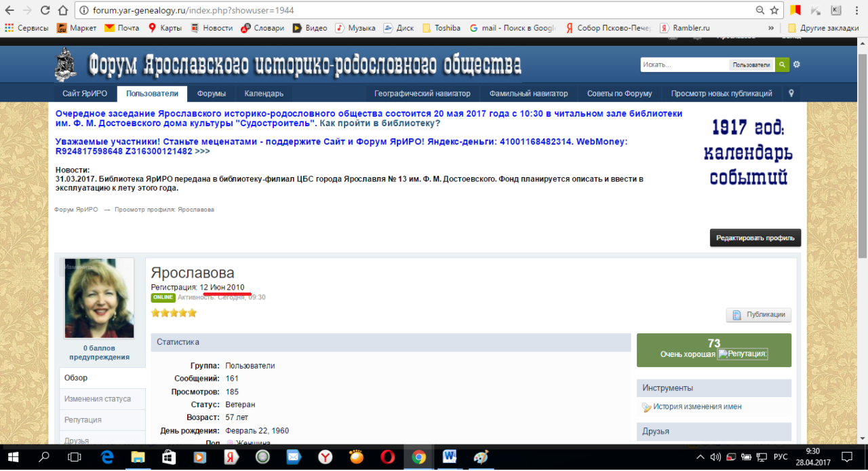Open the Другие закладки bookmarks folder
This screenshot has height=471, width=868.
pos(823,28)
